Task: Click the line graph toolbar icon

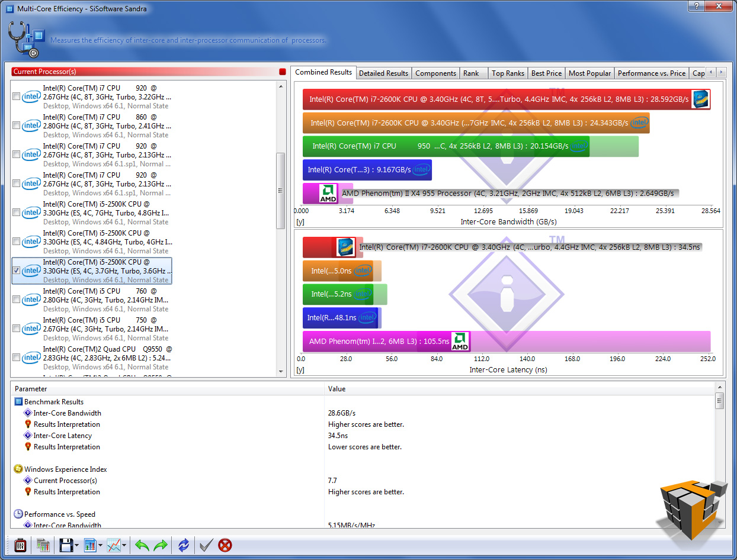Action: [114, 545]
